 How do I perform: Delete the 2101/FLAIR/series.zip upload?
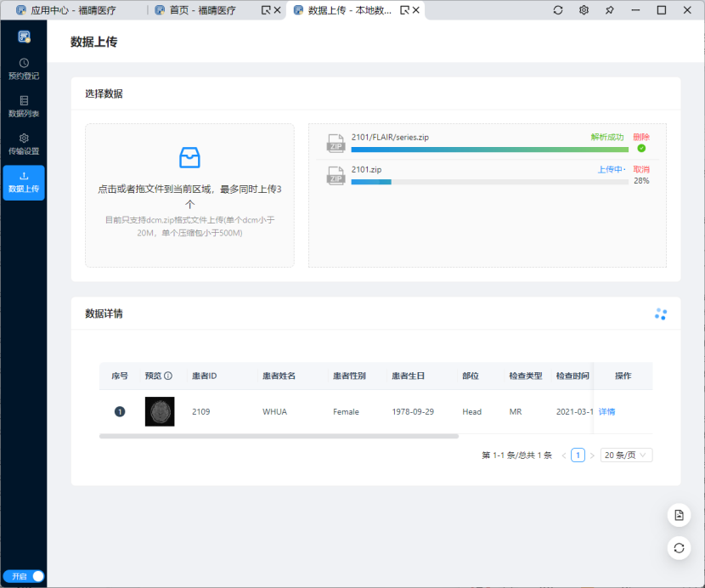point(641,137)
